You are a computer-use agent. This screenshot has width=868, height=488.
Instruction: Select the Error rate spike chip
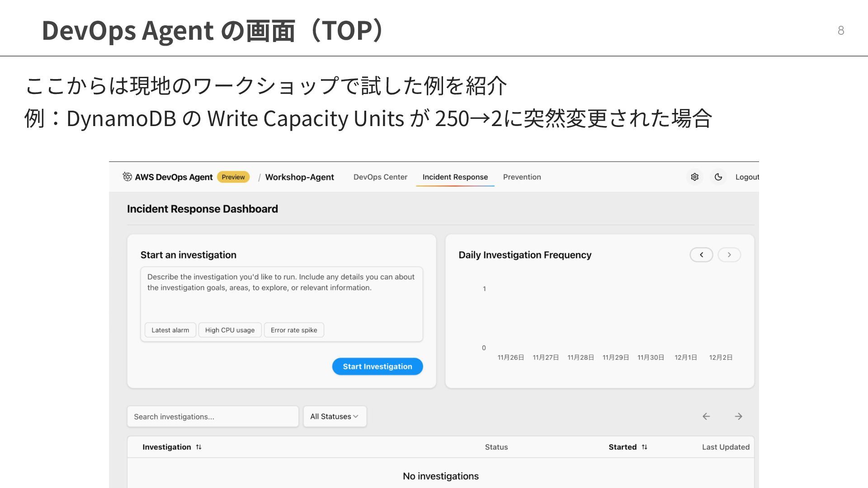pyautogui.click(x=294, y=330)
